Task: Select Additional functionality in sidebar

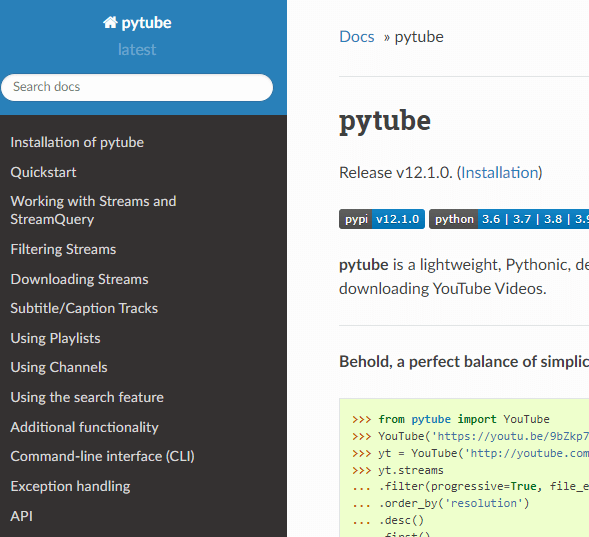Action: click(x=85, y=427)
